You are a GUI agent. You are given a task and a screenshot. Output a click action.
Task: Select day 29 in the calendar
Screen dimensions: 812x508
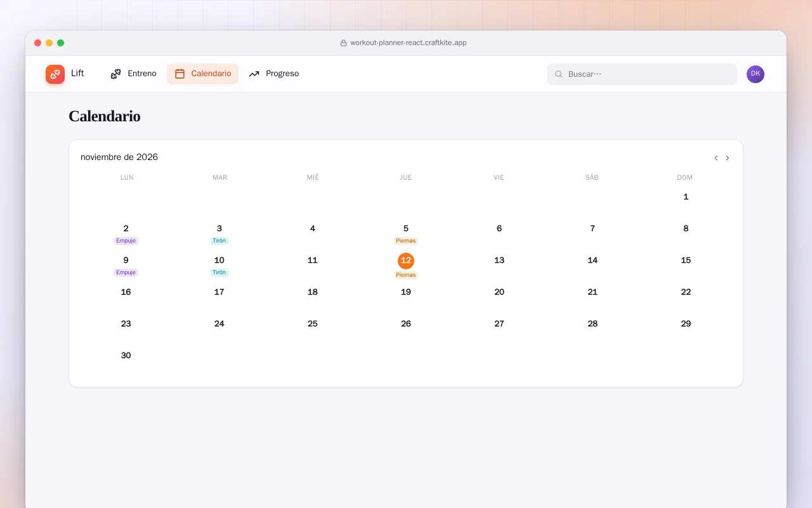(686, 324)
